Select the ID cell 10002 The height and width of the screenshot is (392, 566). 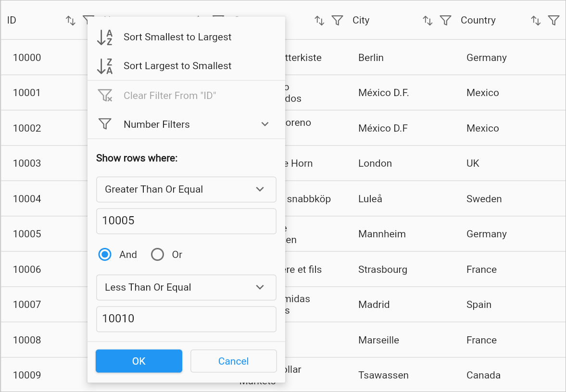[x=27, y=128]
